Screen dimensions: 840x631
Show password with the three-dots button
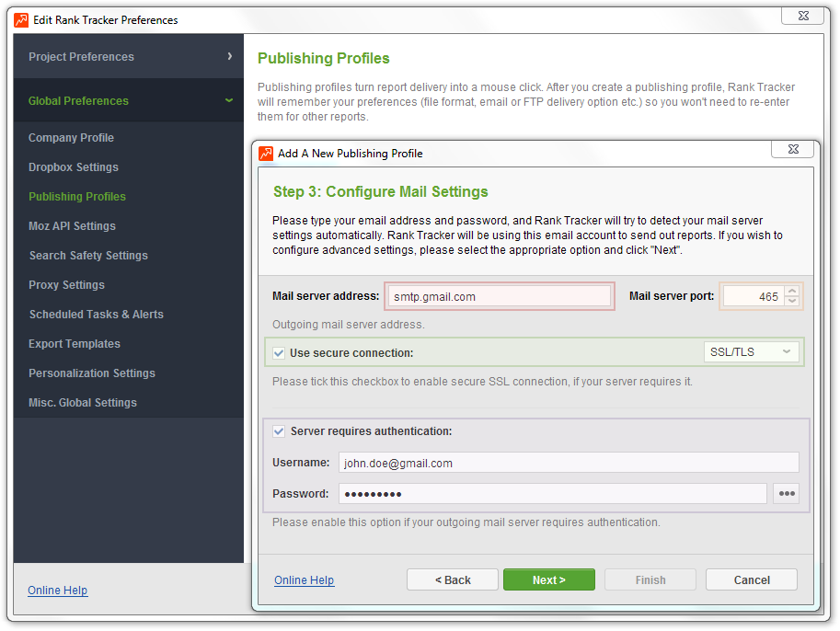click(x=787, y=493)
